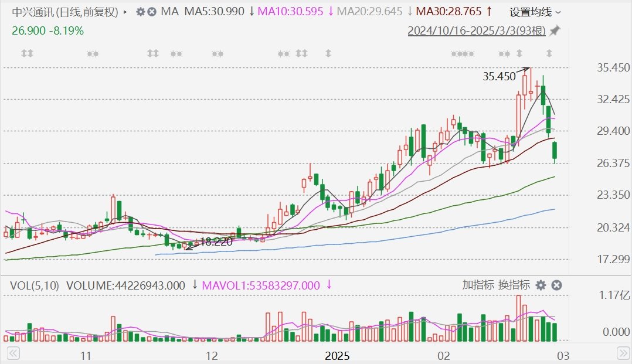The width and height of the screenshot is (632, 364).
Task: Pin the 2024/10/16-2025/3/3 date range
Action: (555, 30)
